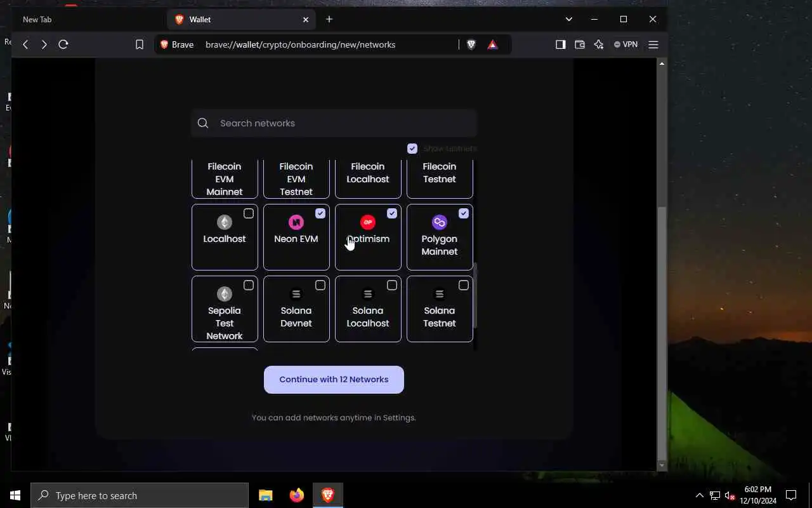Select the Wallet tab
Screen dimensions: 812x508
pyautogui.click(x=242, y=20)
